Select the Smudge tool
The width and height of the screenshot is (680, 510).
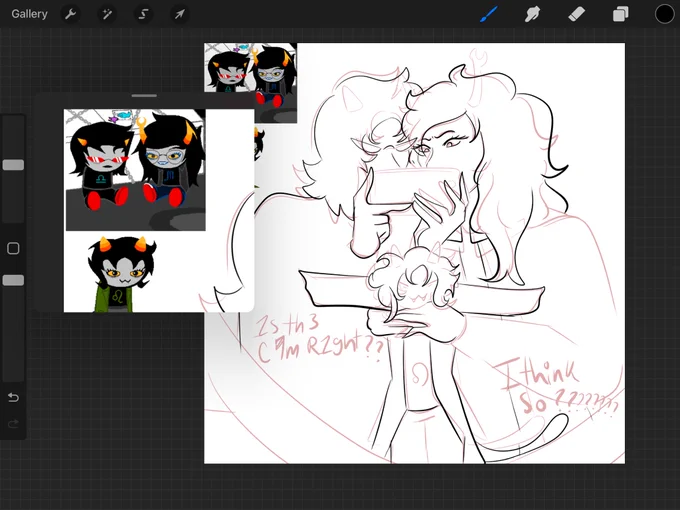coord(533,14)
